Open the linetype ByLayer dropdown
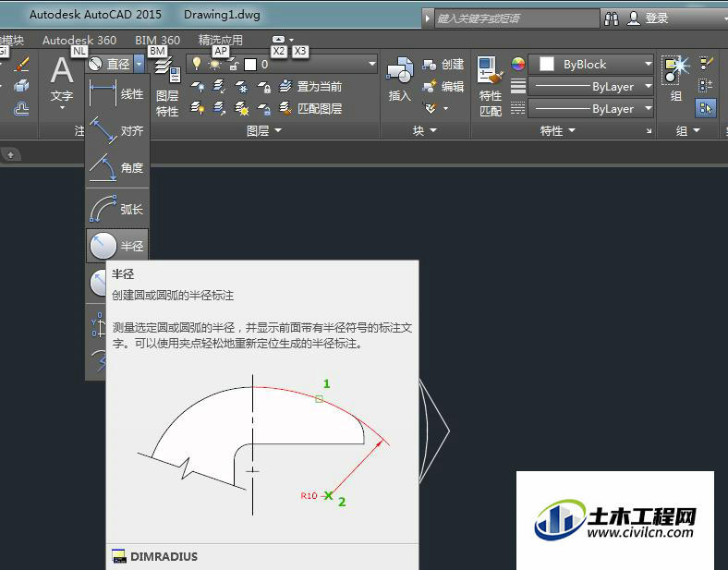 [x=649, y=109]
